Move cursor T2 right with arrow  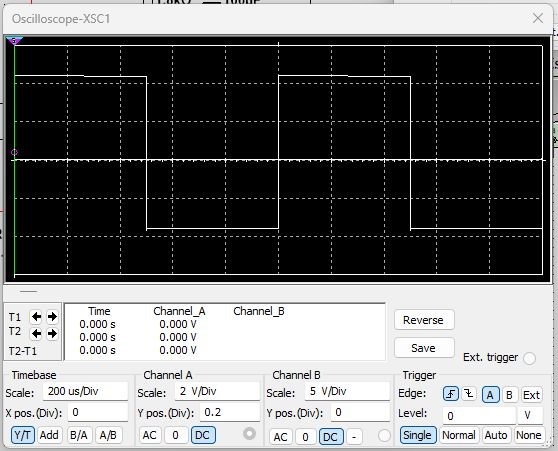click(x=52, y=334)
